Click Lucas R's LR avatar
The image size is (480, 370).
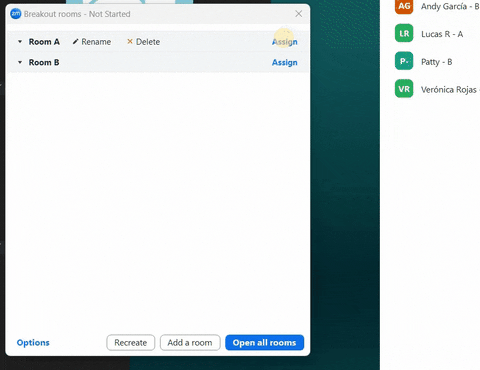click(404, 33)
